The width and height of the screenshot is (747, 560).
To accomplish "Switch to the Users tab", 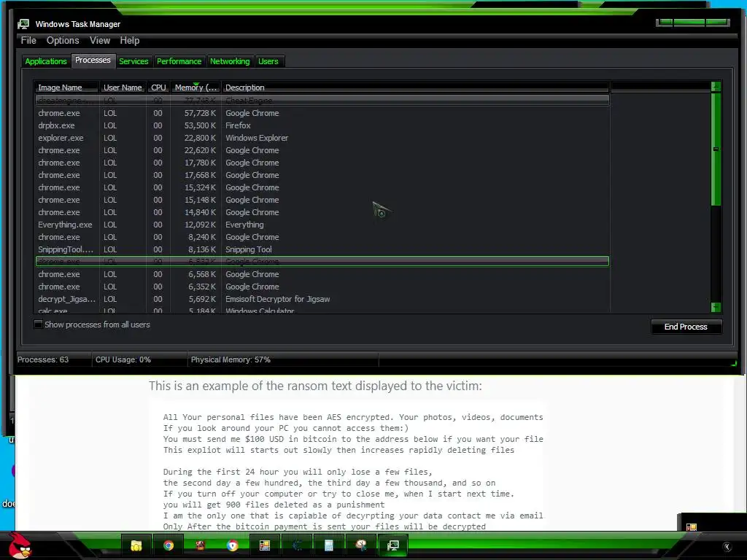I will 268,61.
